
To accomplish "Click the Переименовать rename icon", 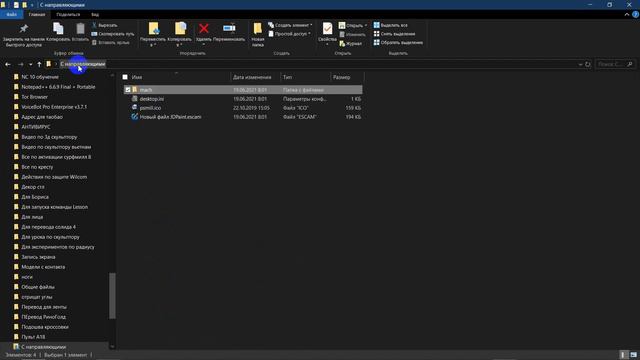I will coord(229,28).
